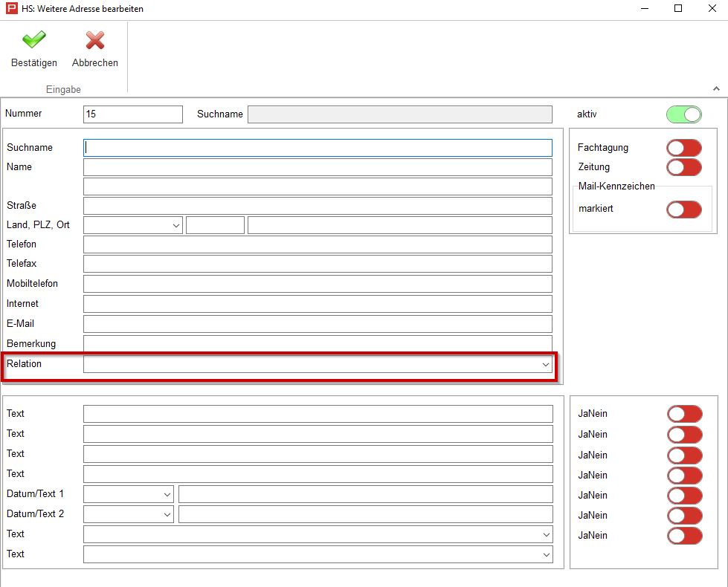The height and width of the screenshot is (587, 728).
Task: Collapse the ribbon using the chevron arrow
Action: 716,88
